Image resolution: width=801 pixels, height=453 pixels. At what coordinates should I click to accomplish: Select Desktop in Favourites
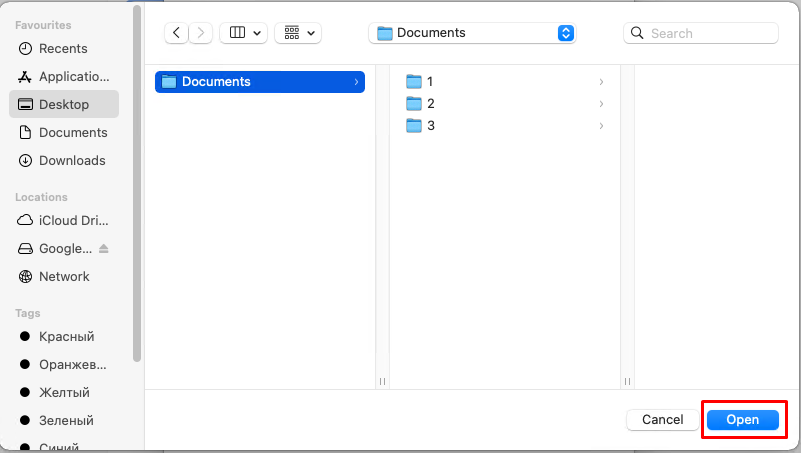63,104
